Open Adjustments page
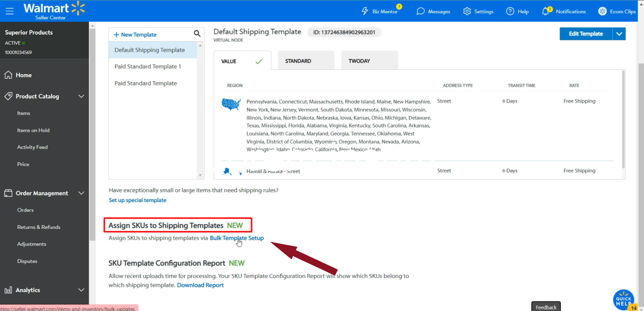The height and width of the screenshot is (311, 644). pyautogui.click(x=31, y=244)
